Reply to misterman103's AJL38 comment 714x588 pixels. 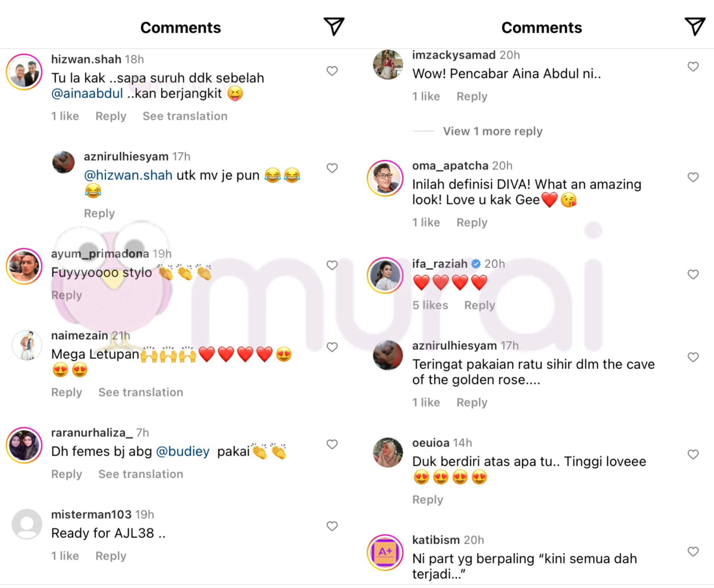[111, 556]
